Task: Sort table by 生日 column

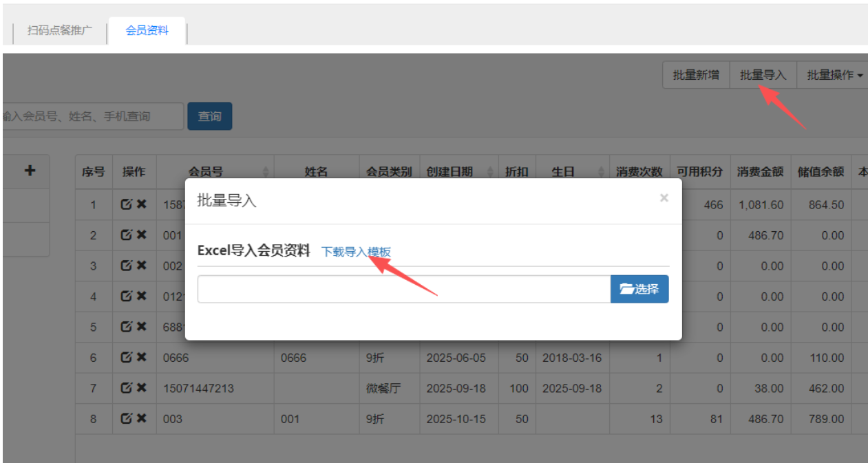Action: tap(572, 172)
